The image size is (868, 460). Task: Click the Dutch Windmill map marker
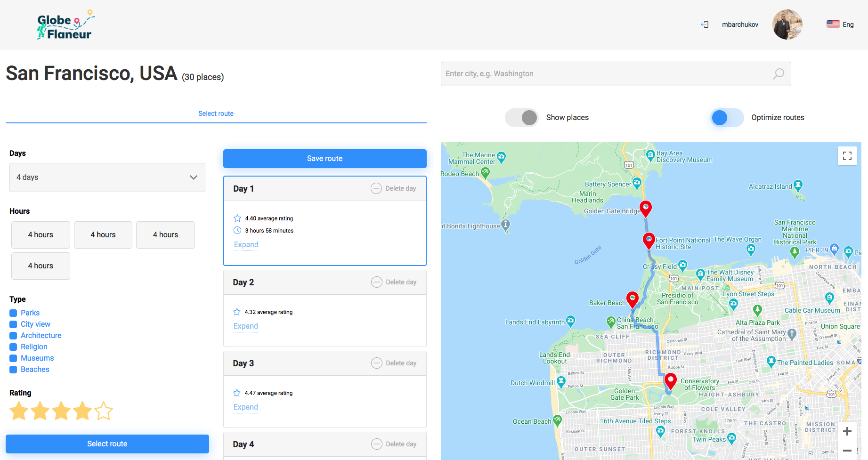coord(561,382)
